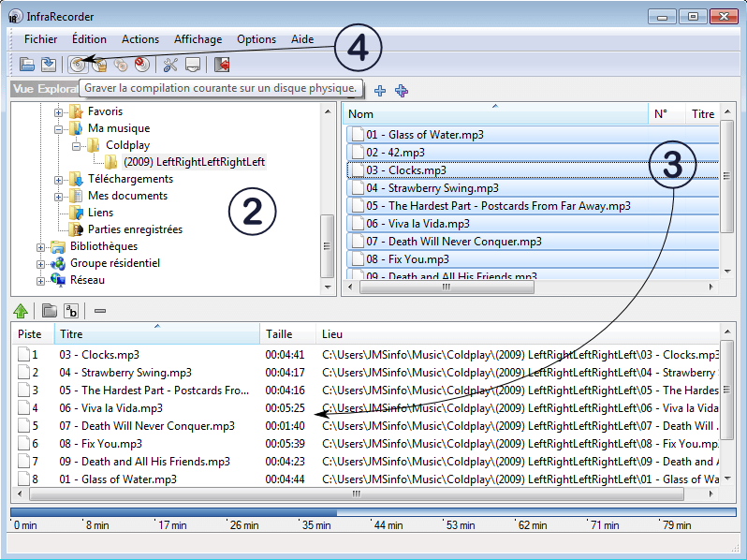The width and height of the screenshot is (747, 560).
Task: Burn disc image toolbar icon
Action: tap(99, 65)
